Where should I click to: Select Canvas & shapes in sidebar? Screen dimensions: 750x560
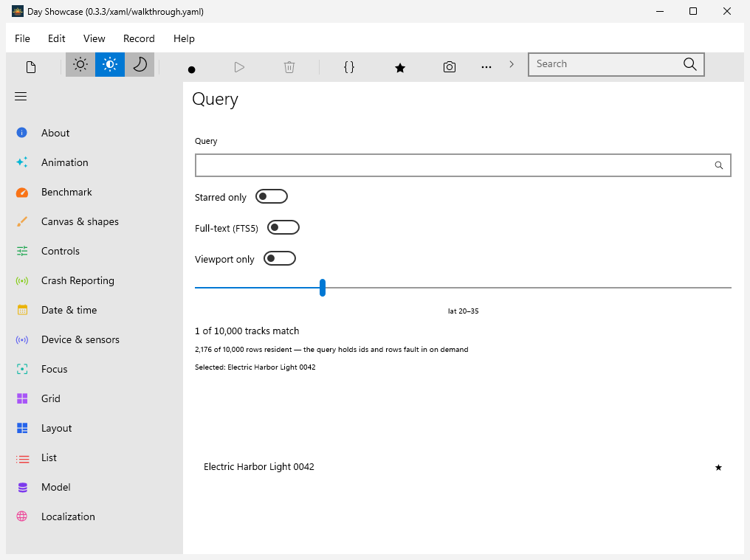pyautogui.click(x=94, y=221)
